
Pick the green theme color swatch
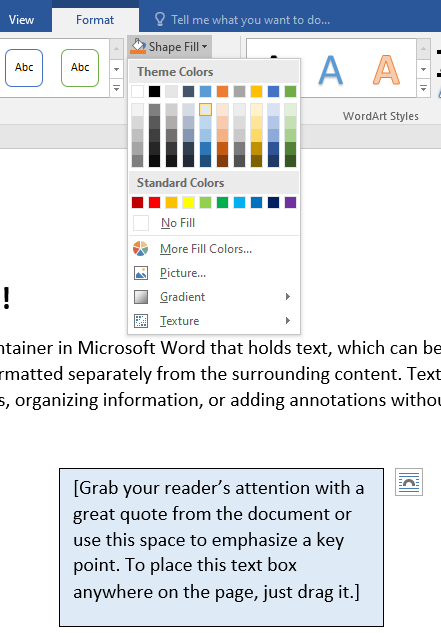click(x=290, y=92)
